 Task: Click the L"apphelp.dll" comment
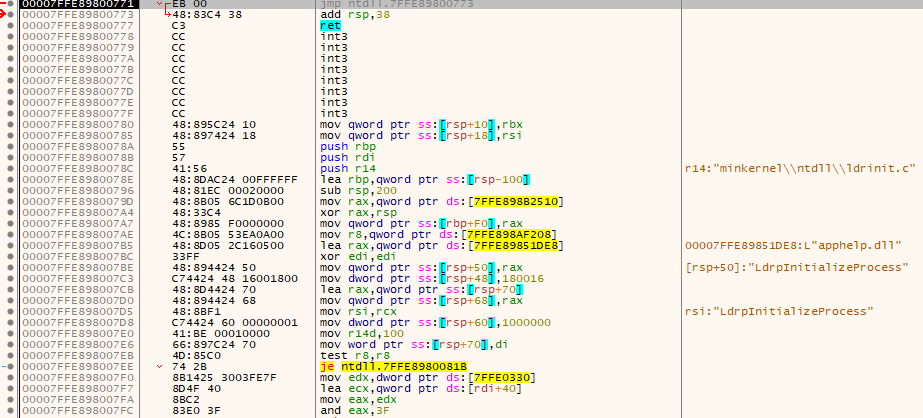coord(793,246)
